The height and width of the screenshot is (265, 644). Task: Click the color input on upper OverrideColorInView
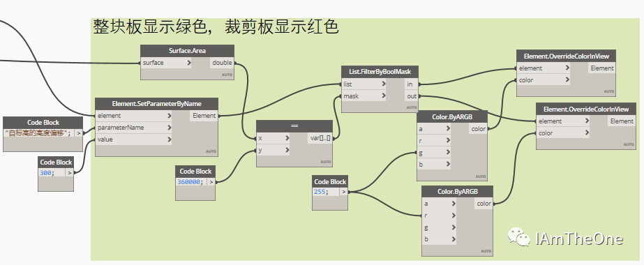(x=543, y=80)
